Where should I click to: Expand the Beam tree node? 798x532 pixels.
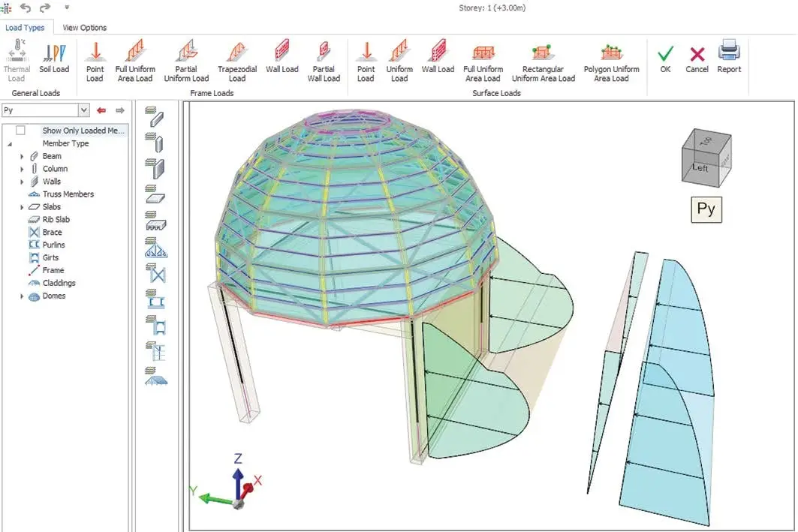[x=22, y=156]
